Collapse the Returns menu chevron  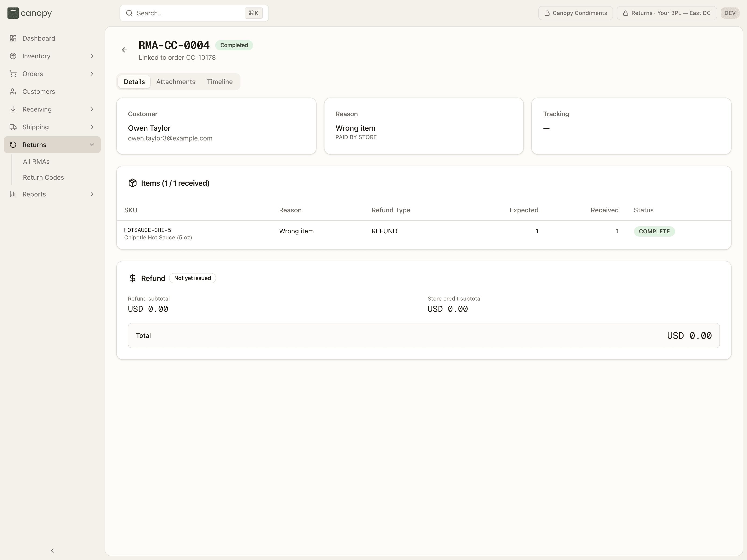click(x=92, y=144)
